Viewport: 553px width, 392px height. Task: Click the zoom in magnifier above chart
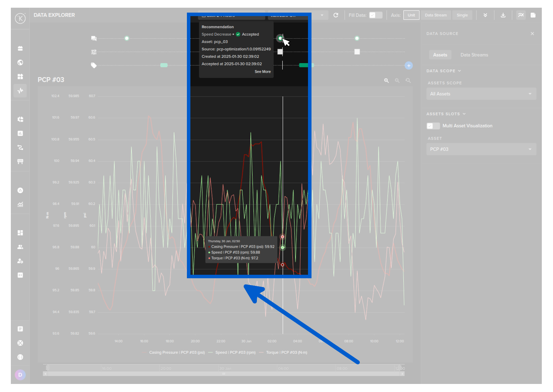386,80
